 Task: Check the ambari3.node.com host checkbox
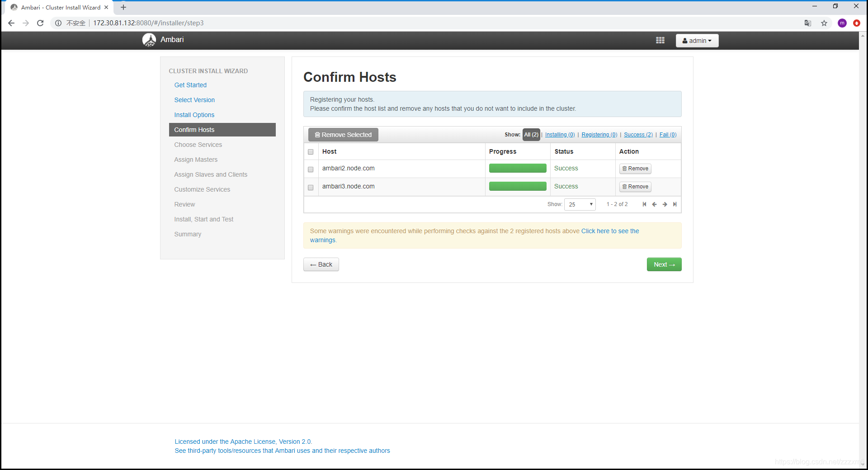pyautogui.click(x=311, y=188)
